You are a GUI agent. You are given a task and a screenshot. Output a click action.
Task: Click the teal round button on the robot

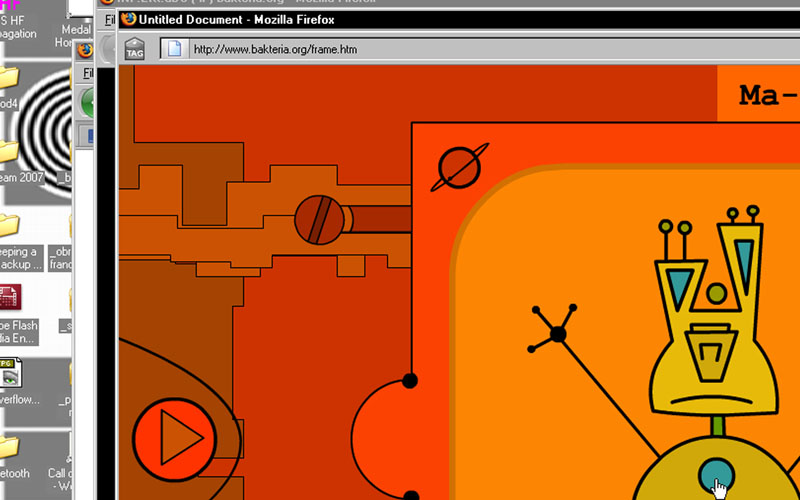point(715,473)
